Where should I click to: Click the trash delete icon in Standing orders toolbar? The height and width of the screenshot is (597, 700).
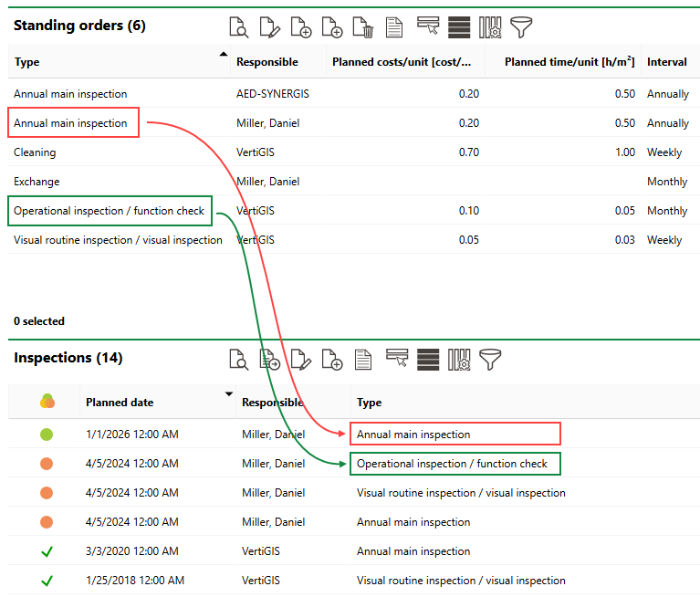363,27
